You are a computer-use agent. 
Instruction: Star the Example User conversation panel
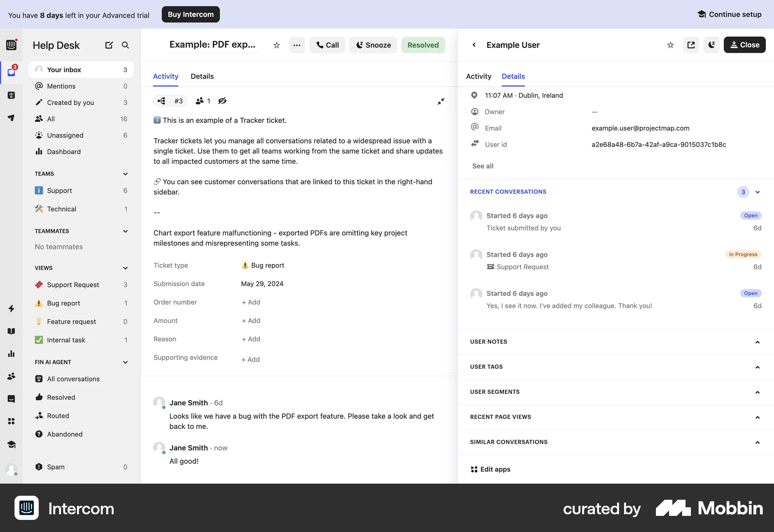(x=670, y=45)
